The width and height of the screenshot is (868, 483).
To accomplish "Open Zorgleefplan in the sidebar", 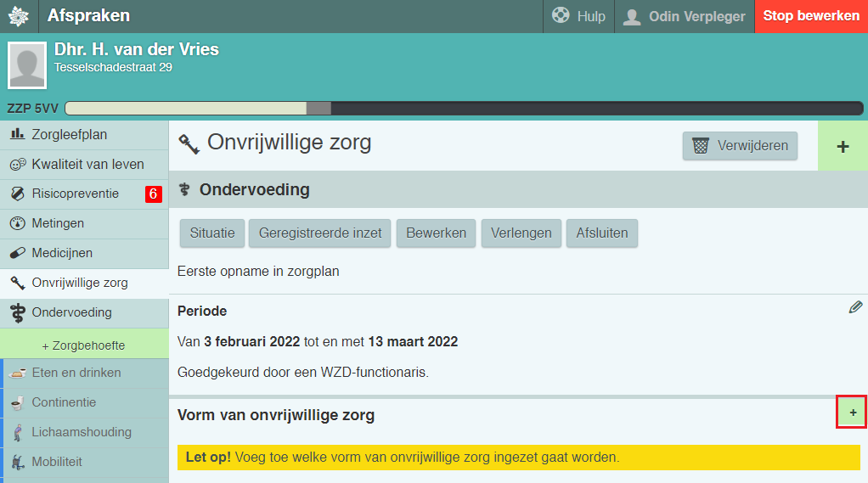I will click(x=69, y=135).
